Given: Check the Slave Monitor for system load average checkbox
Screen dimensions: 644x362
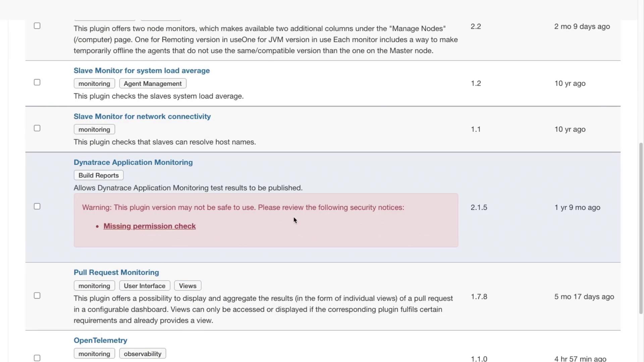Looking at the screenshot, I should (37, 82).
